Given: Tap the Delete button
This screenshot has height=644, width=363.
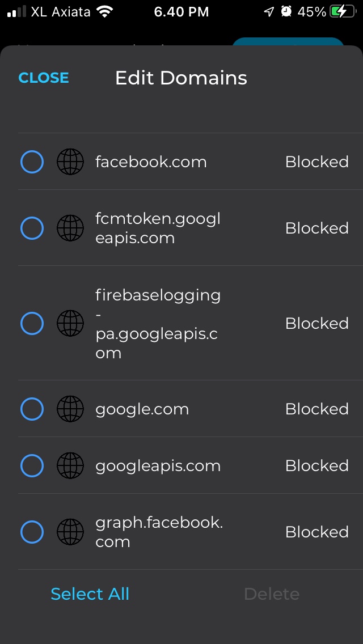Looking at the screenshot, I should pos(271,594).
